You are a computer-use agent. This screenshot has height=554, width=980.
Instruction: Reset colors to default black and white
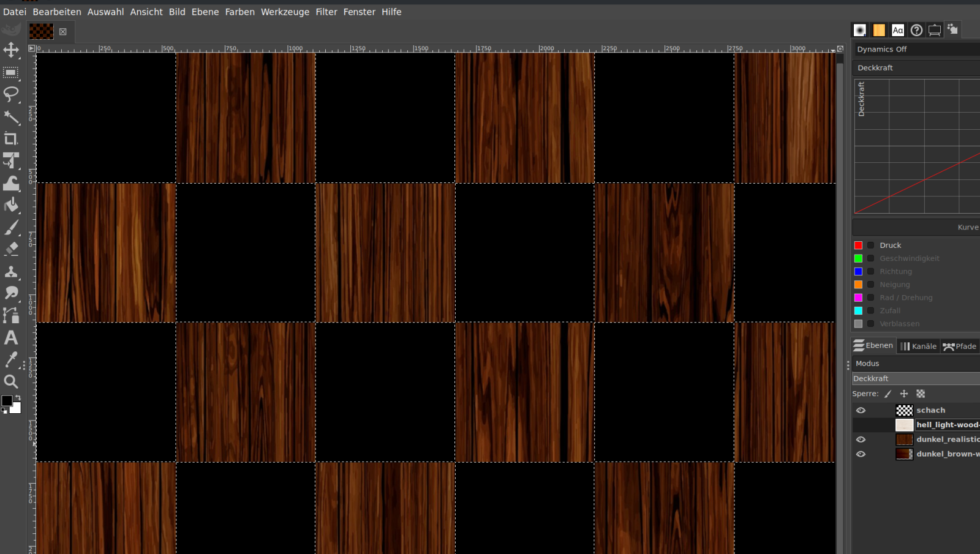point(4,411)
